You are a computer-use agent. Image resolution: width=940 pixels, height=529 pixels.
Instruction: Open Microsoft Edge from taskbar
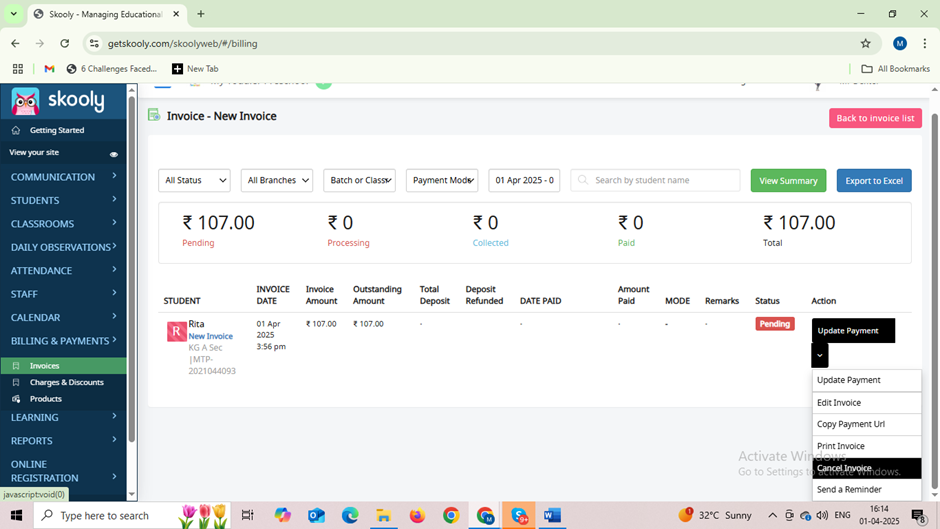pos(350,515)
